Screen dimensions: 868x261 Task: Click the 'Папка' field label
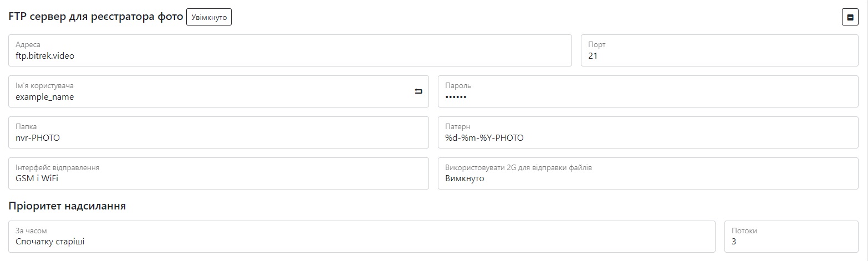tap(26, 127)
